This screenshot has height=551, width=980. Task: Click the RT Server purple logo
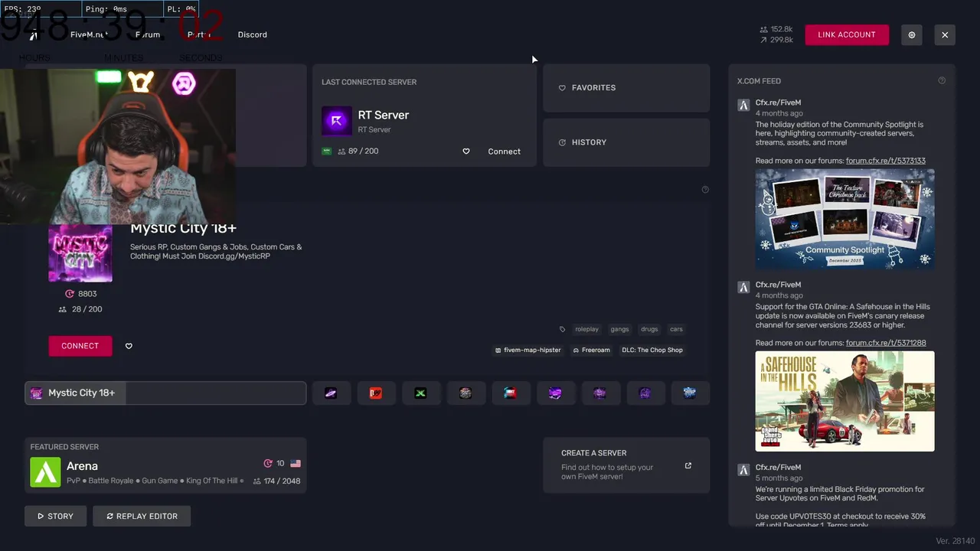[336, 121]
